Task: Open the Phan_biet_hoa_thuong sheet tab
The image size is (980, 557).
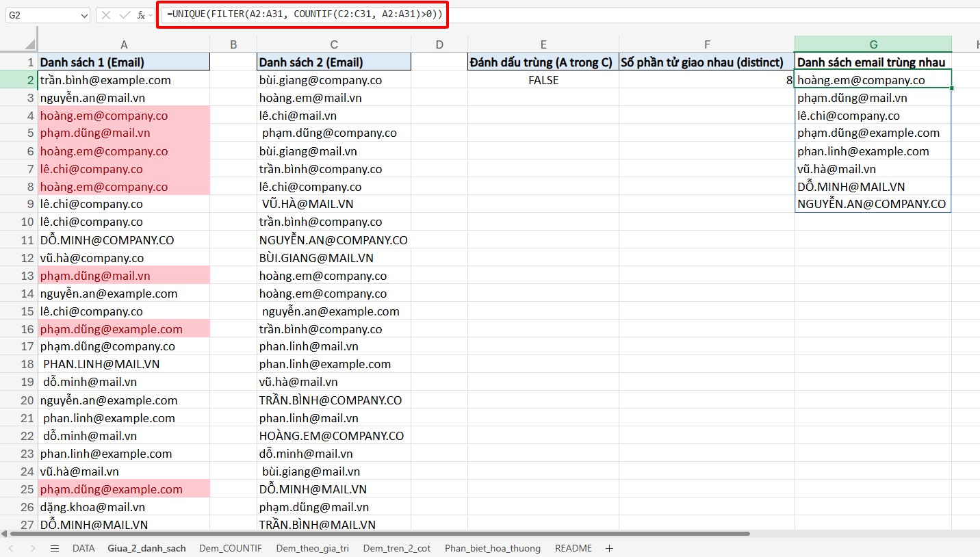Action: click(492, 548)
